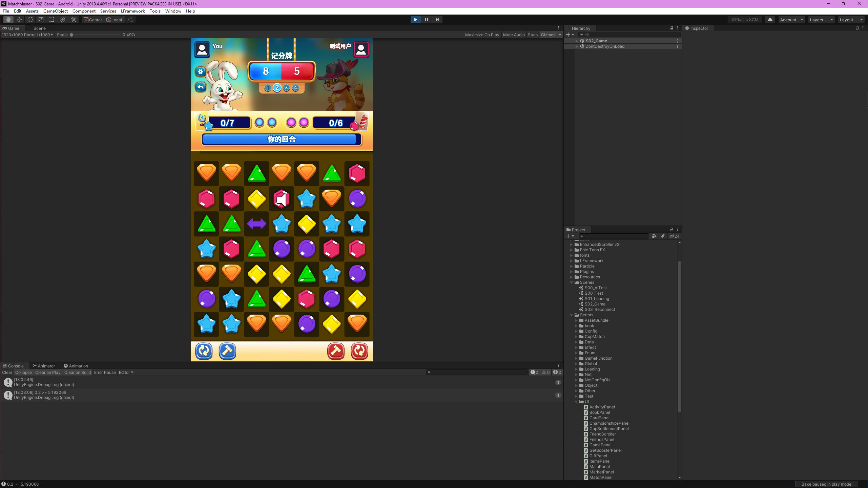This screenshot has height=488, width=868.
Task: Collapse the Scenes folder
Action: (x=572, y=282)
